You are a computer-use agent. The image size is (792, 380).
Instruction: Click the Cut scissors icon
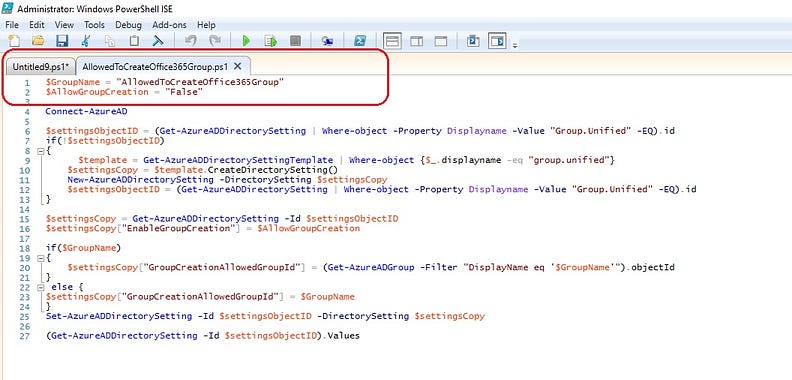(86, 41)
